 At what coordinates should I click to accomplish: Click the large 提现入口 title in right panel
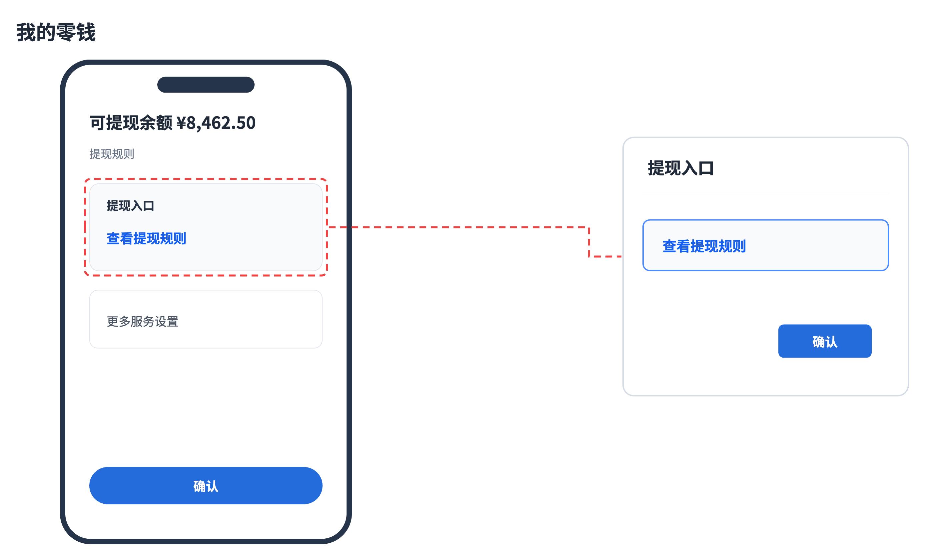tap(681, 168)
